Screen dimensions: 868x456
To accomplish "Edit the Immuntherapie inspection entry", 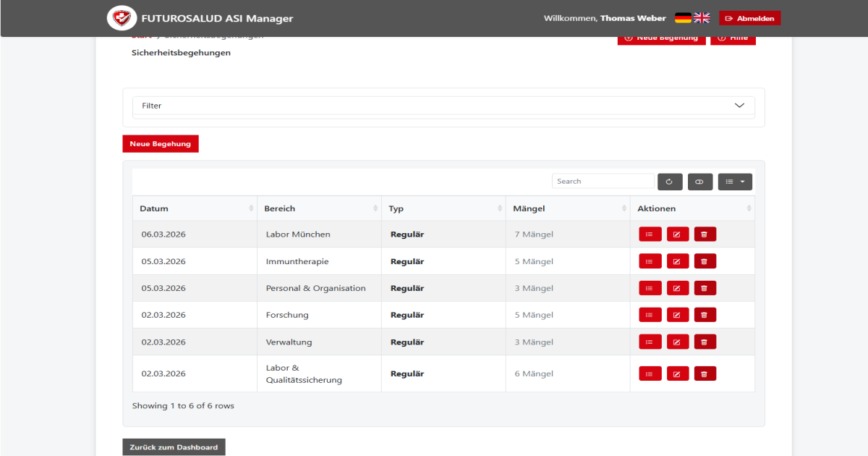I will tap(677, 261).
